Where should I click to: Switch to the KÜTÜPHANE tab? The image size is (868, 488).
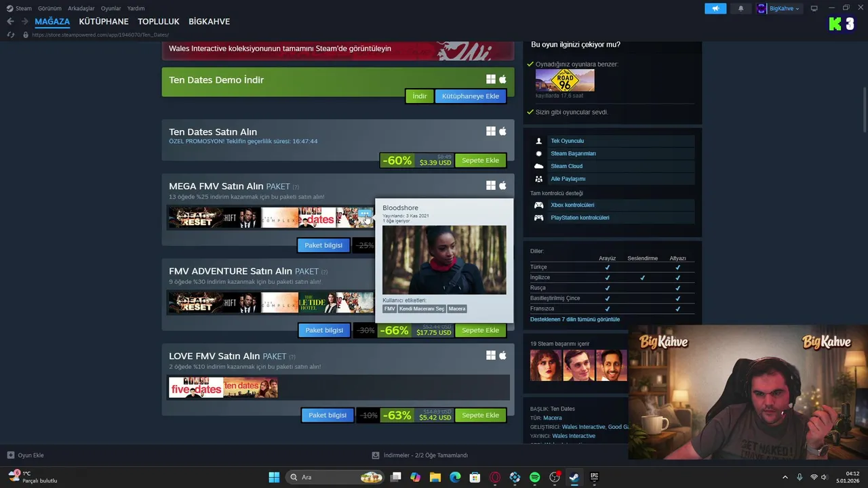[x=104, y=22]
